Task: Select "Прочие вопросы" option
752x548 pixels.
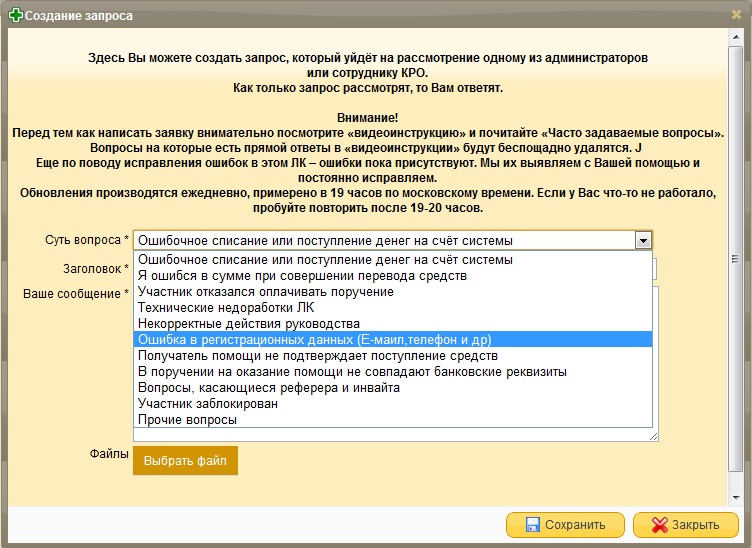Action: click(x=393, y=420)
